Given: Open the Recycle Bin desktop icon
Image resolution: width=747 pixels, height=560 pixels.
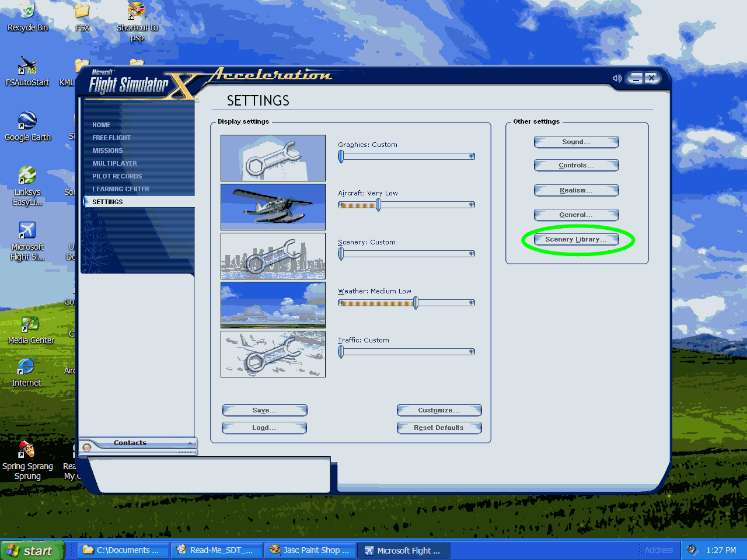Looking at the screenshot, I should click(x=27, y=14).
